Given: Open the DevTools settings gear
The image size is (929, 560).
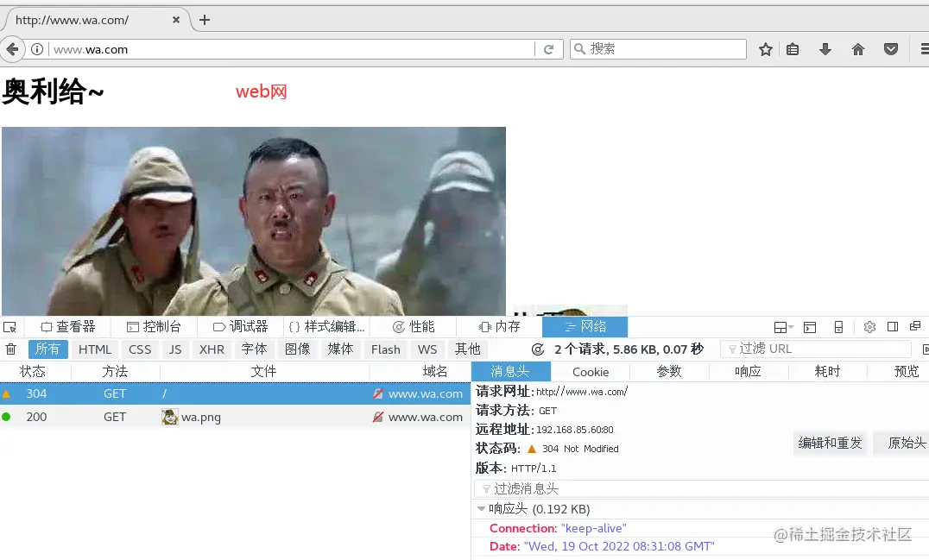Looking at the screenshot, I should [x=869, y=326].
